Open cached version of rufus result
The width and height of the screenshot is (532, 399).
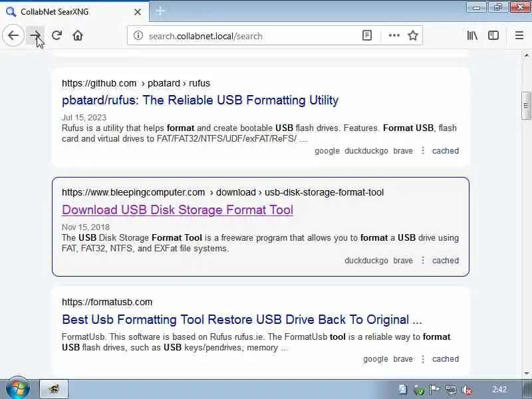[x=445, y=151]
